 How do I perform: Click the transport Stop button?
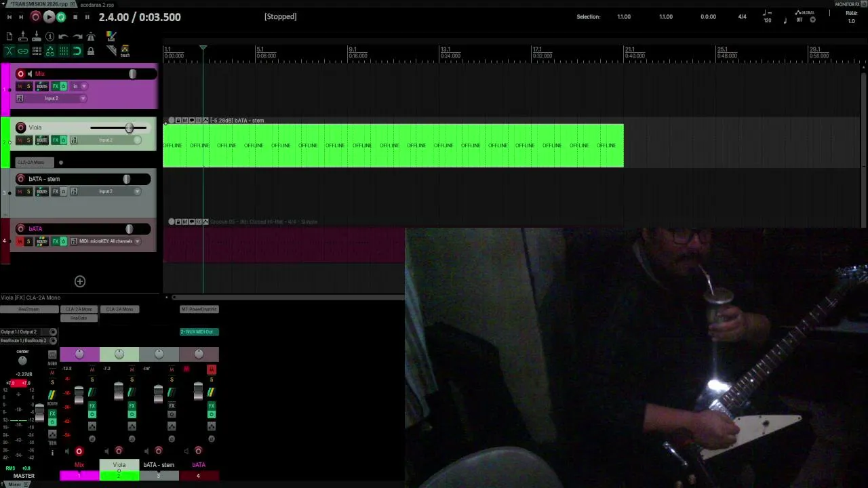pyautogui.click(x=75, y=17)
